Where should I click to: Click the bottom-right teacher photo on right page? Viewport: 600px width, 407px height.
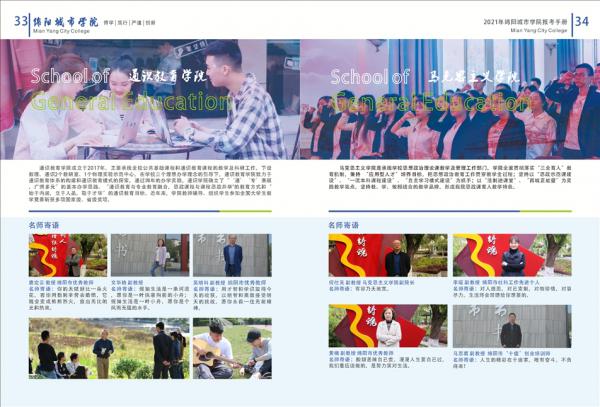(512, 325)
